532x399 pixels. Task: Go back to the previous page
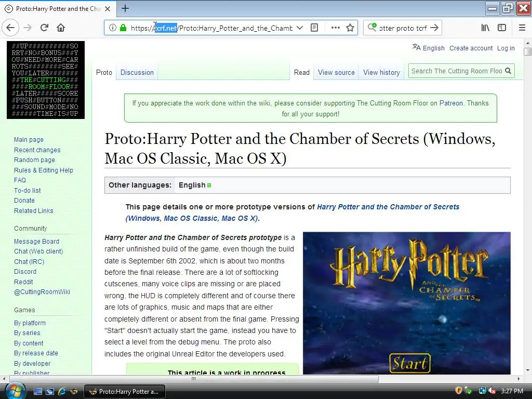pyautogui.click(x=10, y=28)
